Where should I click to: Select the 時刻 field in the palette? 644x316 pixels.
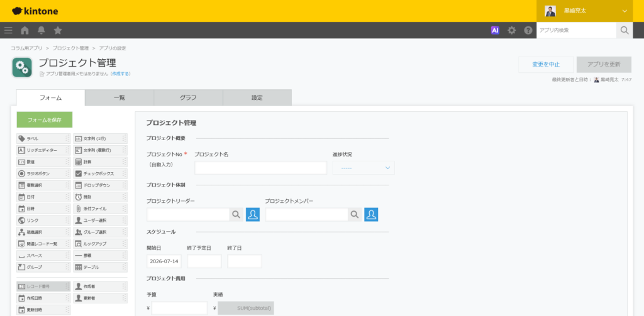(x=100, y=197)
